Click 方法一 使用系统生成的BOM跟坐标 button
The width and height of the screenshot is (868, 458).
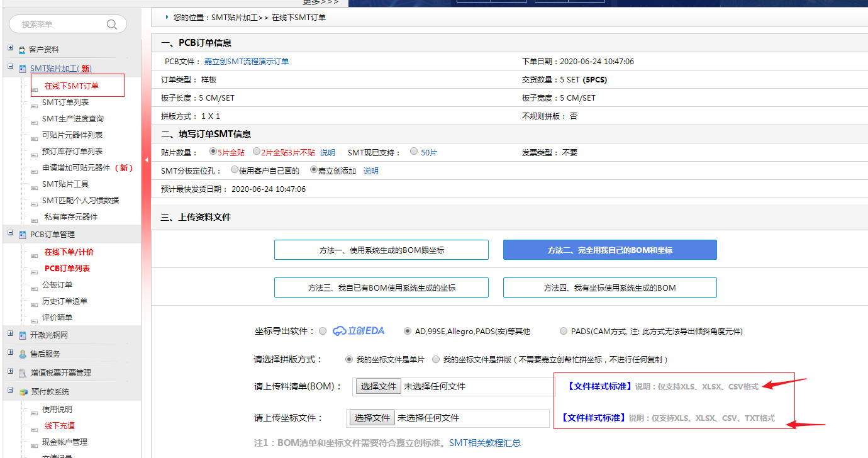[x=381, y=250]
